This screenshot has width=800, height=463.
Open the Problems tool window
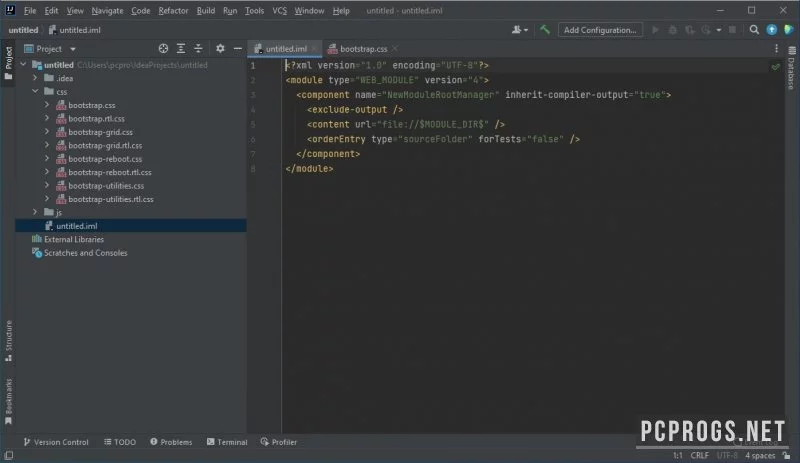coord(171,442)
